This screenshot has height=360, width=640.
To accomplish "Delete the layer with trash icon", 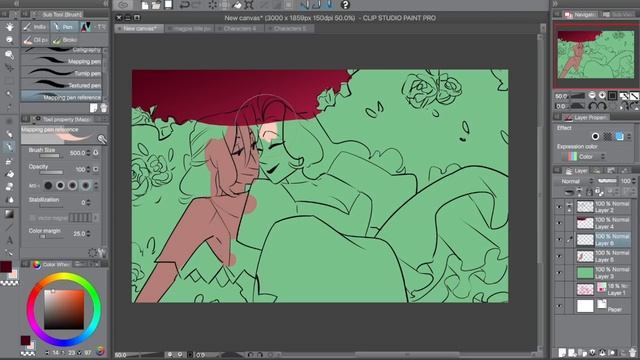I will (x=633, y=352).
